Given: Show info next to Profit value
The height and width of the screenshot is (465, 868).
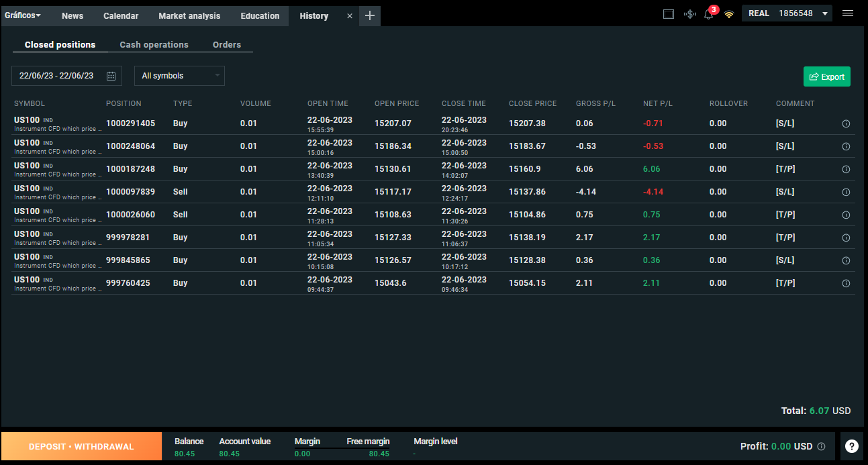Looking at the screenshot, I should click(x=821, y=446).
